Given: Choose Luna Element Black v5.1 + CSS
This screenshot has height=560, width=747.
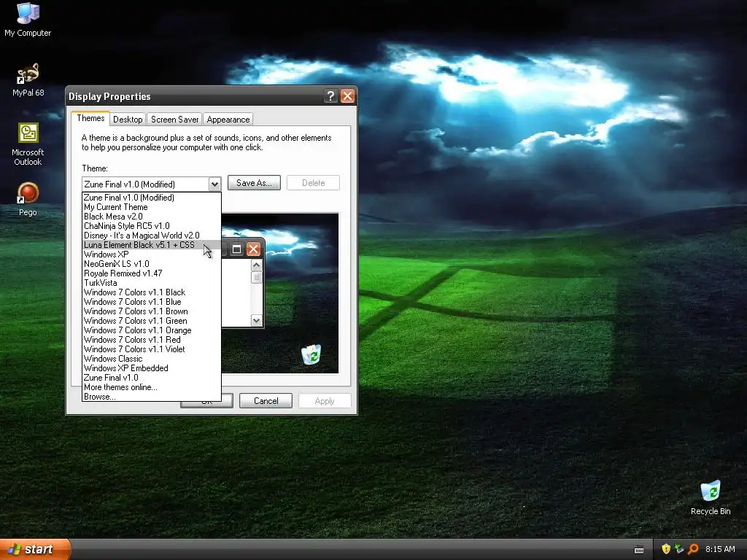Looking at the screenshot, I should click(152, 245).
